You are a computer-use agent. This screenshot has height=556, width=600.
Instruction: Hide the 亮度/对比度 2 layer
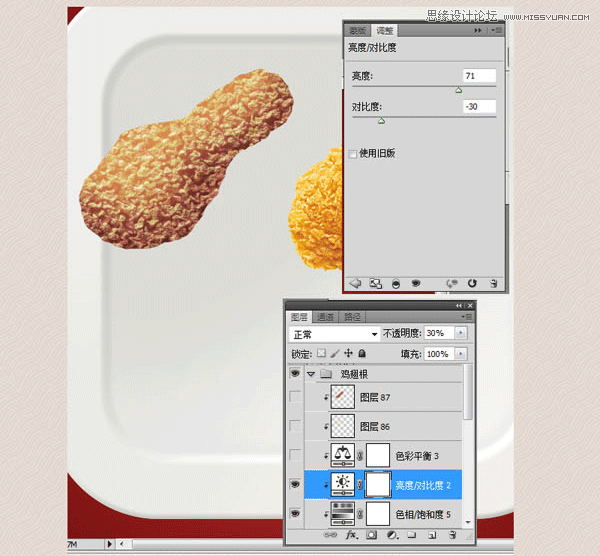pyautogui.click(x=295, y=484)
